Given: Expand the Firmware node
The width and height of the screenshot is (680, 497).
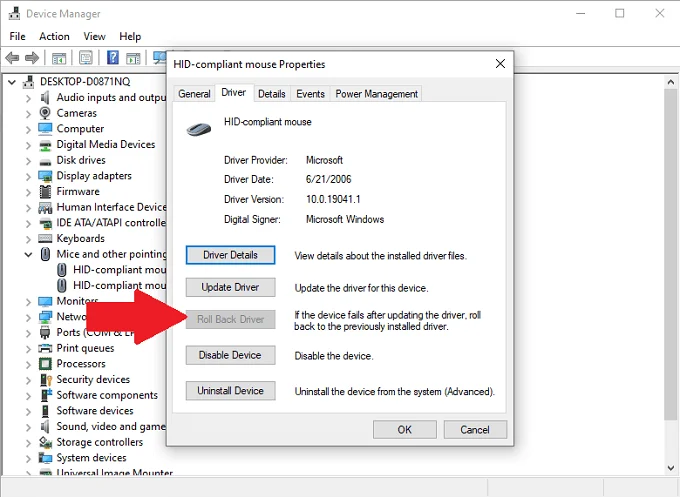Looking at the screenshot, I should coord(28,193).
